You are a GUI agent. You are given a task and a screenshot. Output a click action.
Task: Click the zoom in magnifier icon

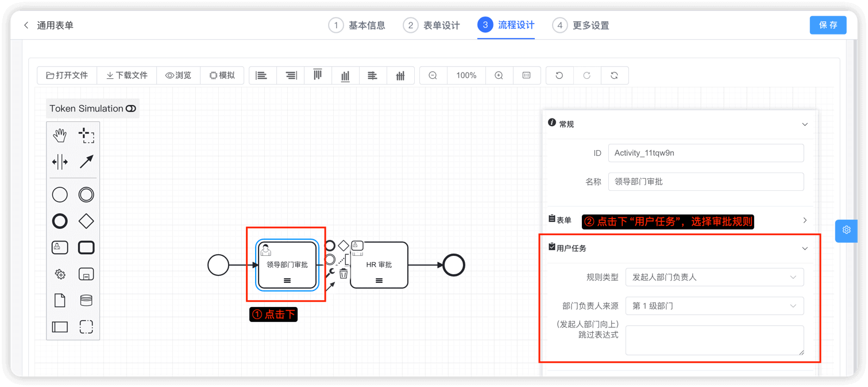pyautogui.click(x=498, y=75)
